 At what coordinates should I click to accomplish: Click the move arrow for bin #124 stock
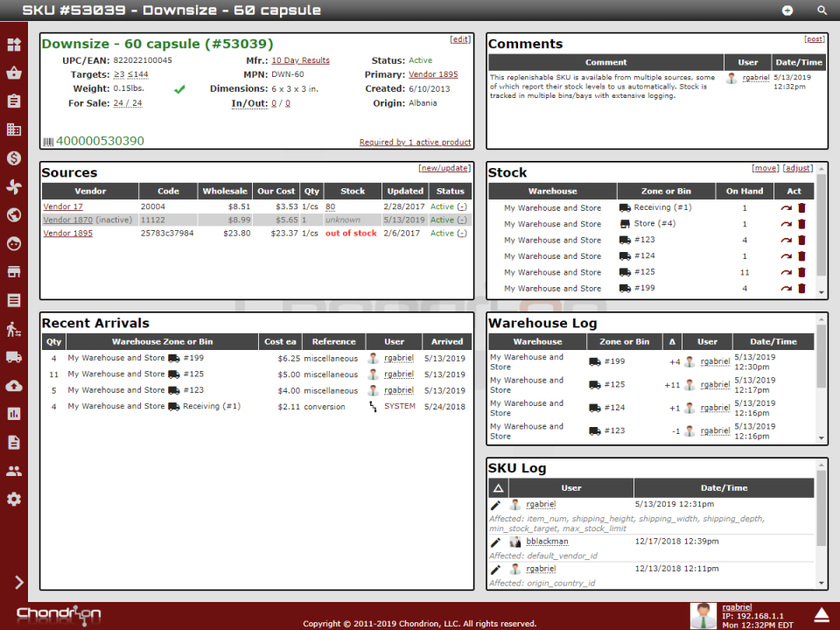[x=786, y=256]
